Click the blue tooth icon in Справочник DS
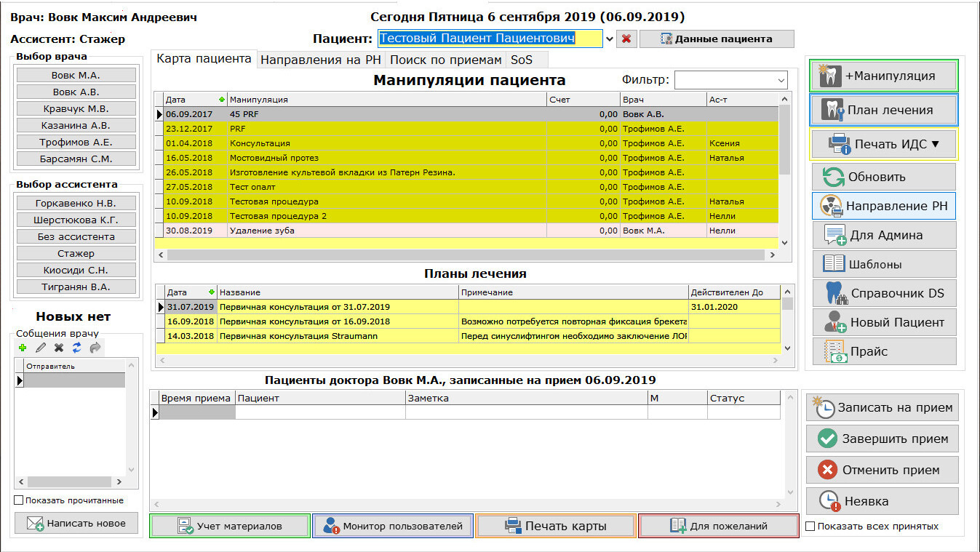980x552 pixels. point(837,293)
